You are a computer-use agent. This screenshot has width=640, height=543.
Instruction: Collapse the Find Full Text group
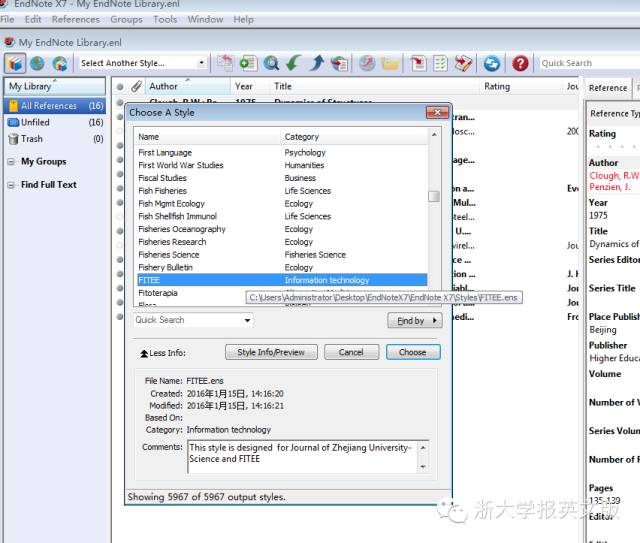tap(11, 185)
